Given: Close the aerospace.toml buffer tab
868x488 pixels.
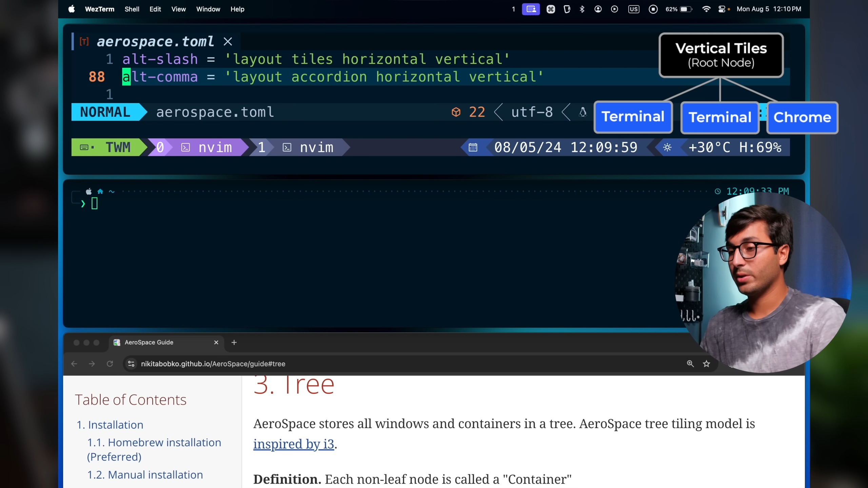Looking at the screenshot, I should [x=228, y=42].
